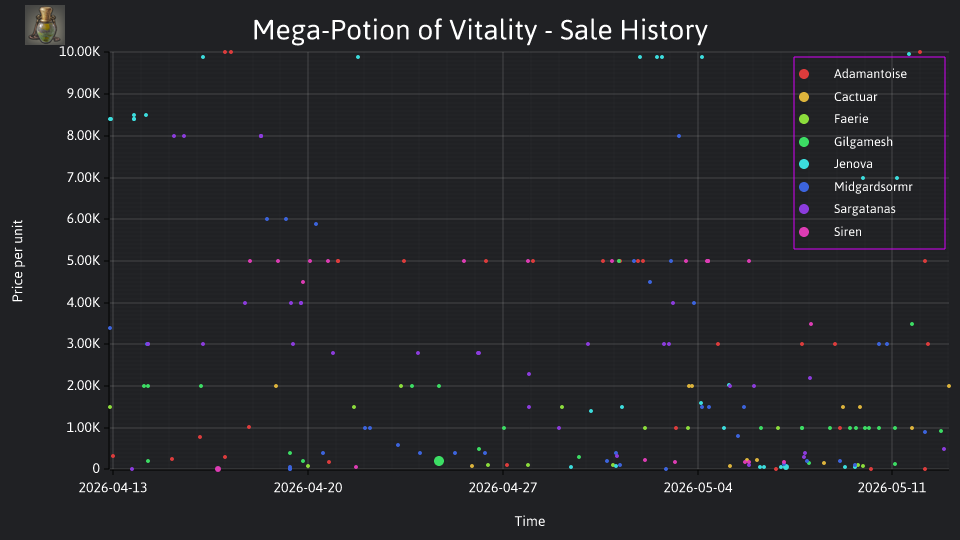This screenshot has height=540, width=960.
Task: Click the Price per unit axis title
Action: click(17, 261)
